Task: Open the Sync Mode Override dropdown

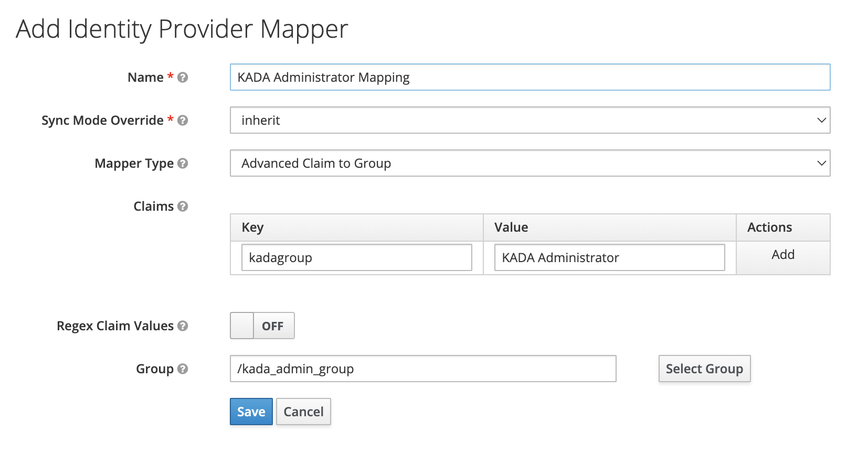Action: [530, 121]
